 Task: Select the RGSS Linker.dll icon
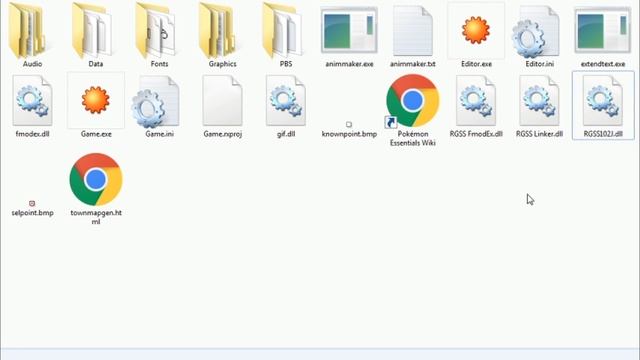tap(539, 100)
